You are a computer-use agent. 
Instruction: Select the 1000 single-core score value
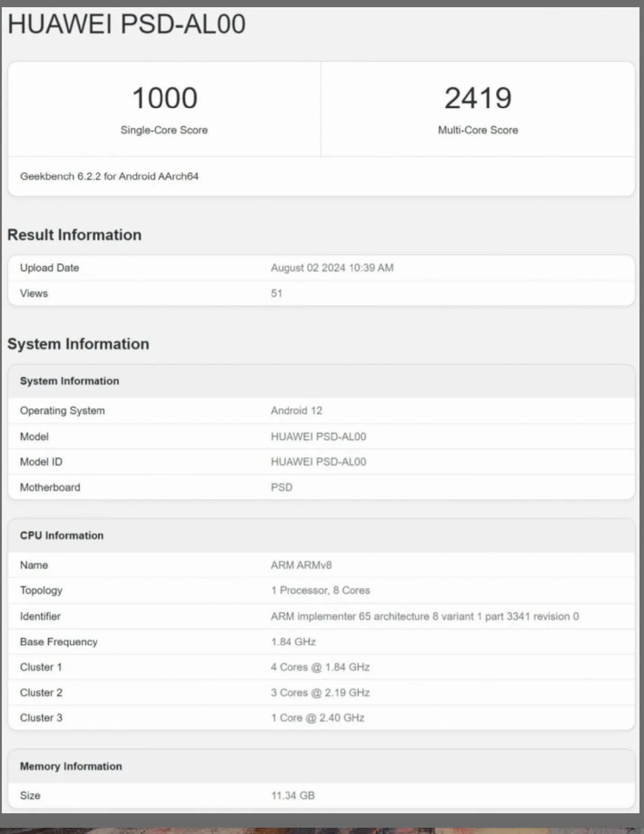coord(165,98)
